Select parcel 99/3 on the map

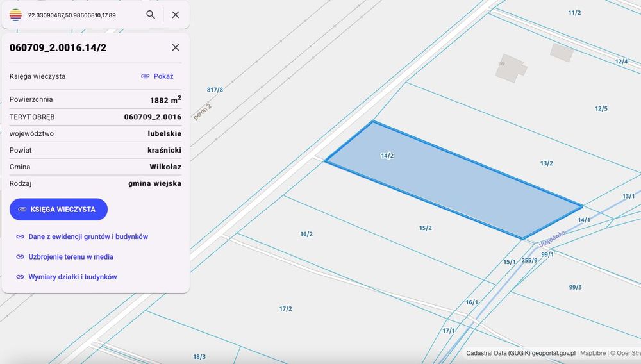click(x=575, y=287)
